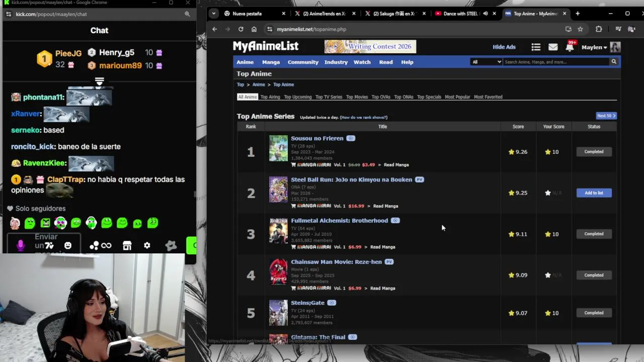Open 'How do we rank shows?' link
Viewport: 644px width, 362px height.
click(363, 118)
